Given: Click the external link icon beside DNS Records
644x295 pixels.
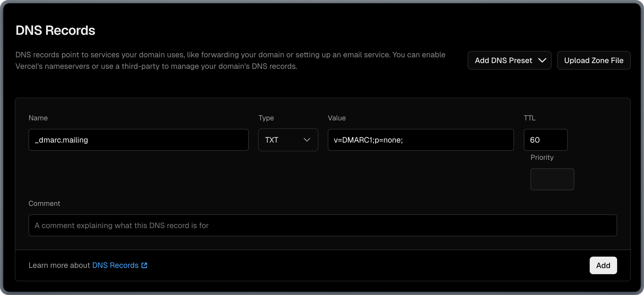Looking at the screenshot, I should click(x=144, y=265).
